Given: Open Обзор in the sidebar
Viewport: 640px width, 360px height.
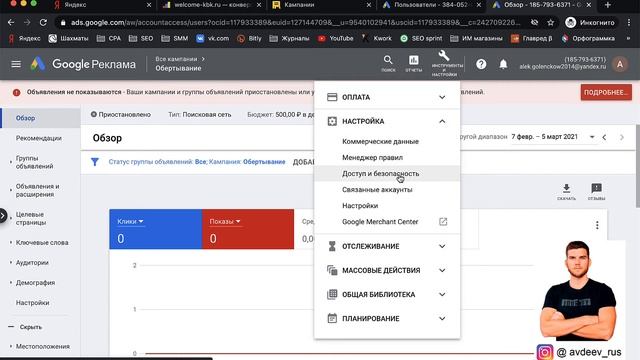Looking at the screenshot, I should (x=40, y=118).
